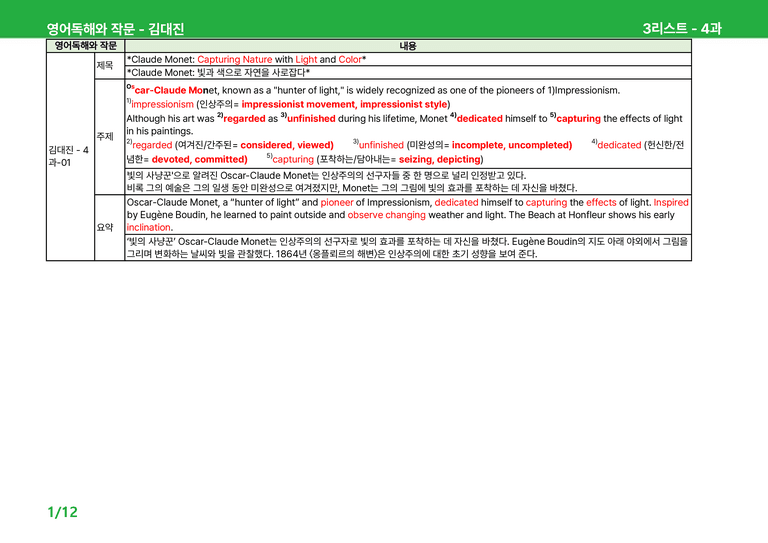Click the red word inclination in summary
This screenshot has height=543, width=768.
pyautogui.click(x=148, y=227)
